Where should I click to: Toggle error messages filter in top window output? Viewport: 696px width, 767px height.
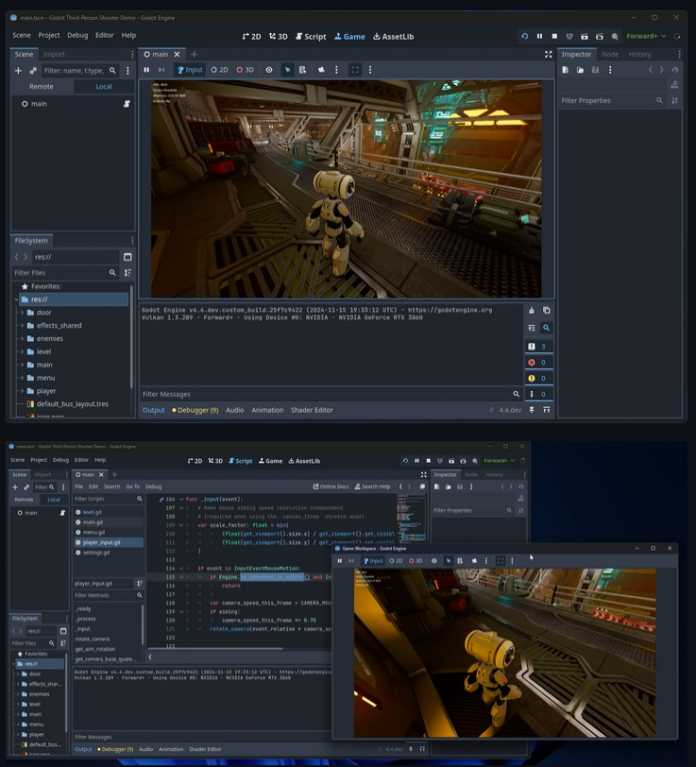click(538, 362)
